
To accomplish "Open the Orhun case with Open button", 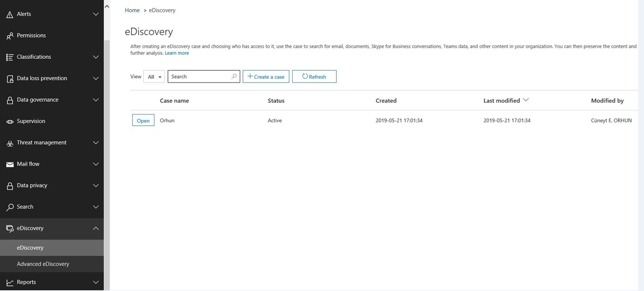I will [143, 121].
